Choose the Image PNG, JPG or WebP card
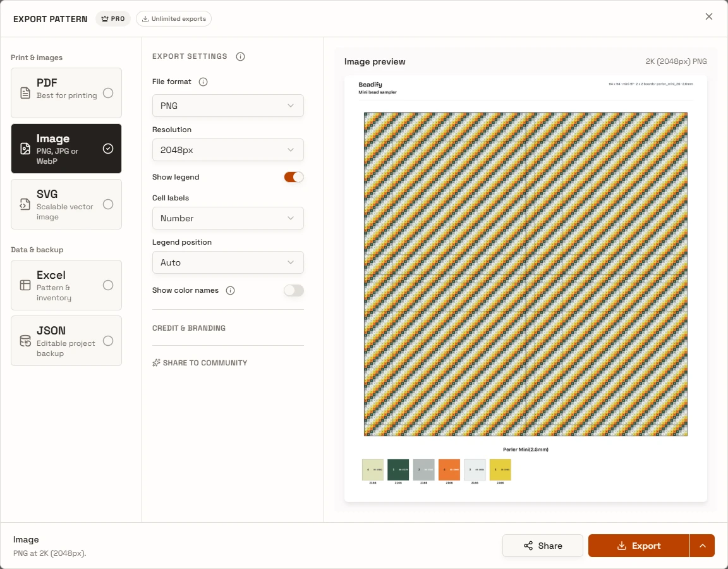Screen dimensions: 728x569 pos(66,149)
